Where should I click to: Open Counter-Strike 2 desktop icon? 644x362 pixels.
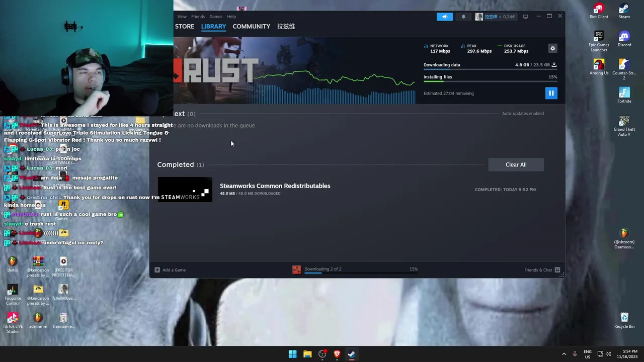(x=624, y=69)
